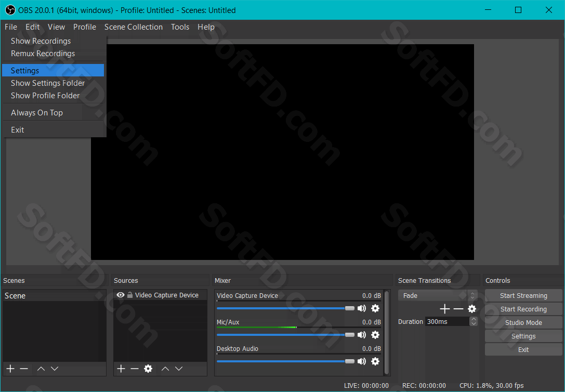Open Desktop Audio mixer gear settings
The height and width of the screenshot is (392, 565).
[375, 361]
